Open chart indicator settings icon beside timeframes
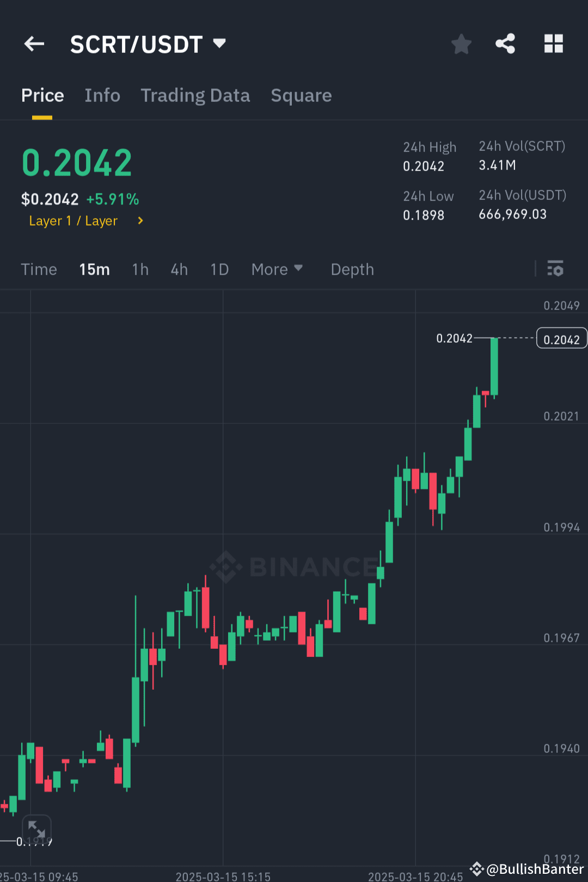Image resolution: width=588 pixels, height=882 pixels. 555,269
